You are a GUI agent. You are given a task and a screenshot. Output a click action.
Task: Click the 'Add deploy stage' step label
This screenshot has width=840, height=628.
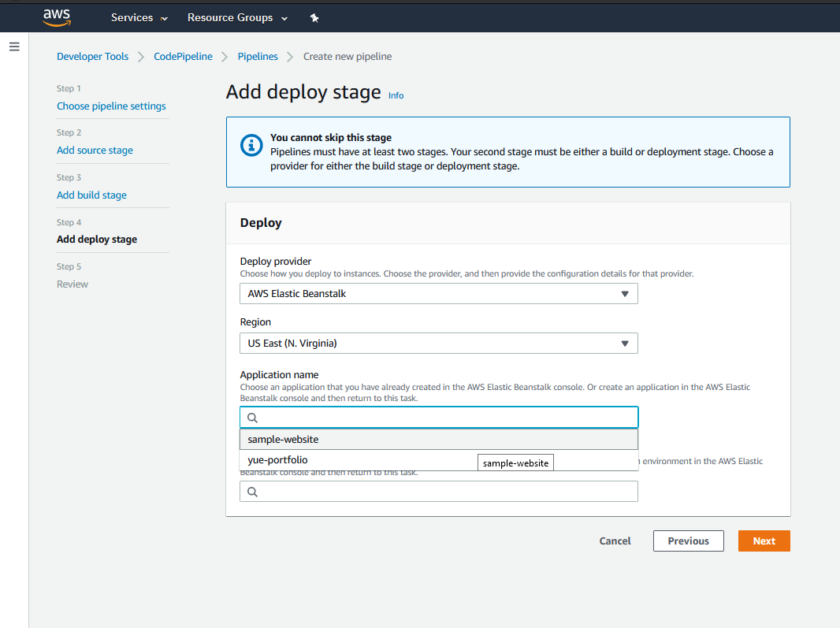(97, 239)
